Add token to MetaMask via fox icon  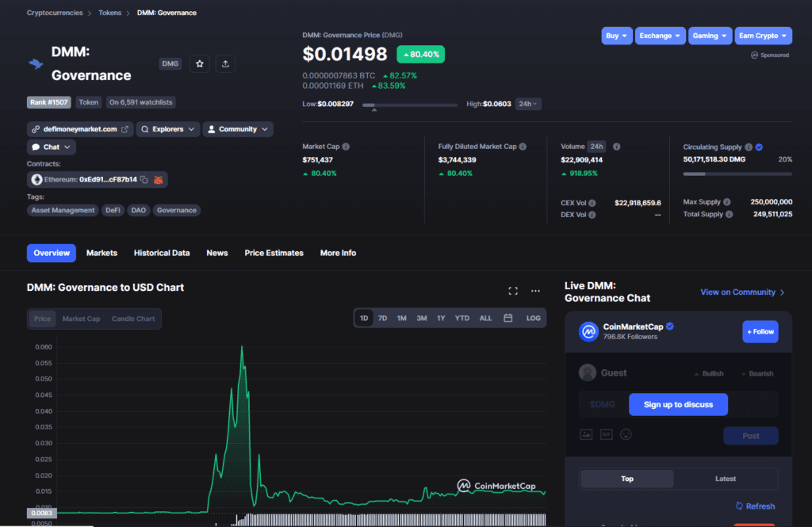tap(159, 180)
